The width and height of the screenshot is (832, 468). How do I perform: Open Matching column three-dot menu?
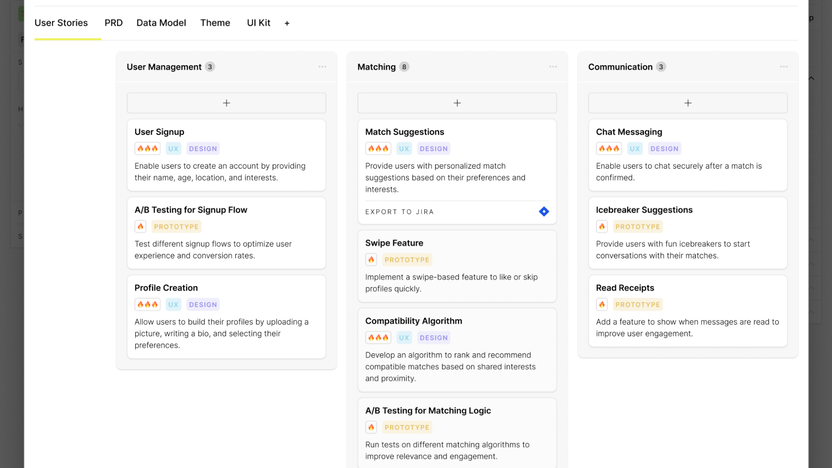pos(553,67)
